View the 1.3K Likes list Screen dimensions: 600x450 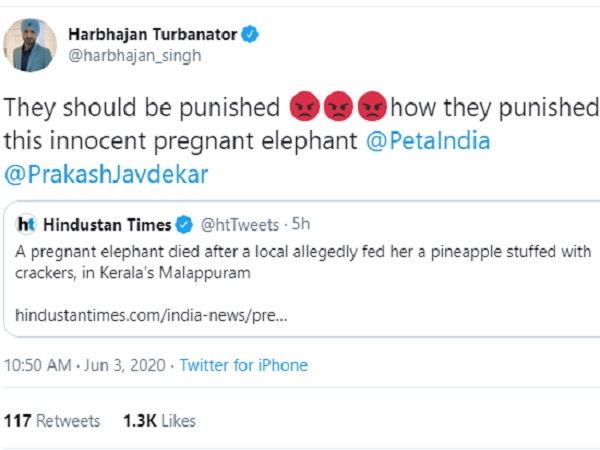point(159,421)
